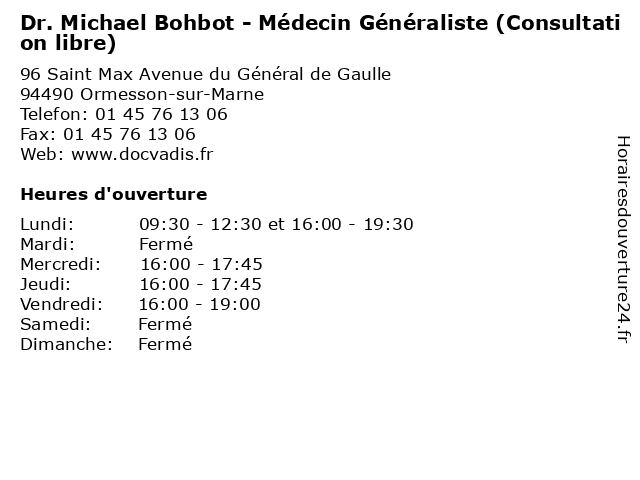Select the street address line 96 Saint Max
The width and height of the screenshot is (640, 480).
pyautogui.click(x=206, y=74)
